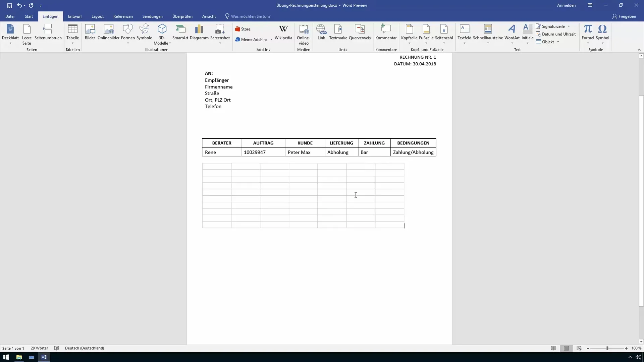This screenshot has height=362, width=644.
Task: Insert an Omega Symbol character
Action: [602, 34]
